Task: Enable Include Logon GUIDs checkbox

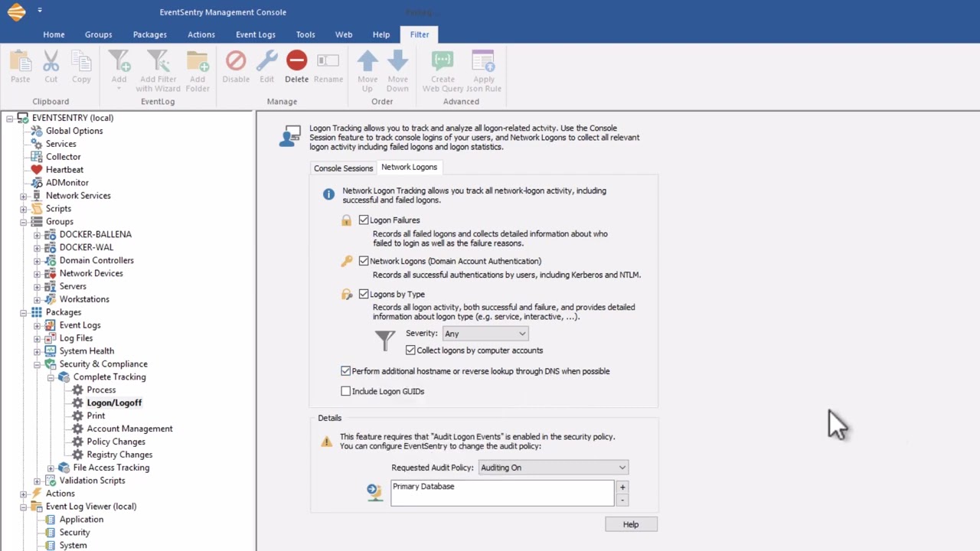Action: click(345, 391)
